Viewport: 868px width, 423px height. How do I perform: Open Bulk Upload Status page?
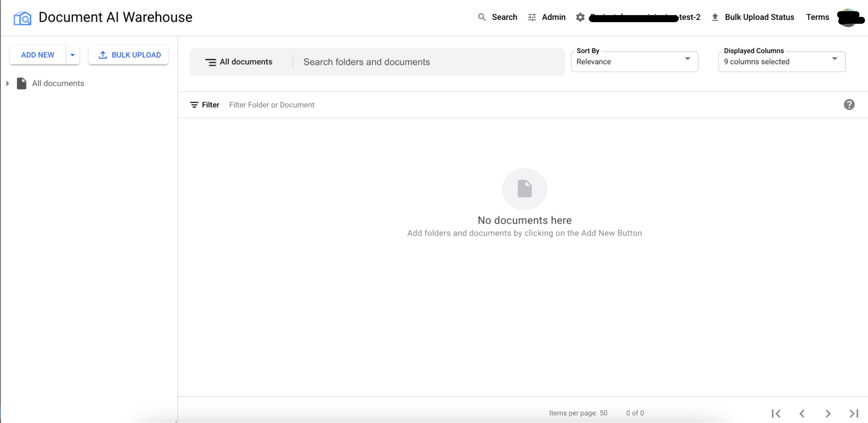[753, 17]
